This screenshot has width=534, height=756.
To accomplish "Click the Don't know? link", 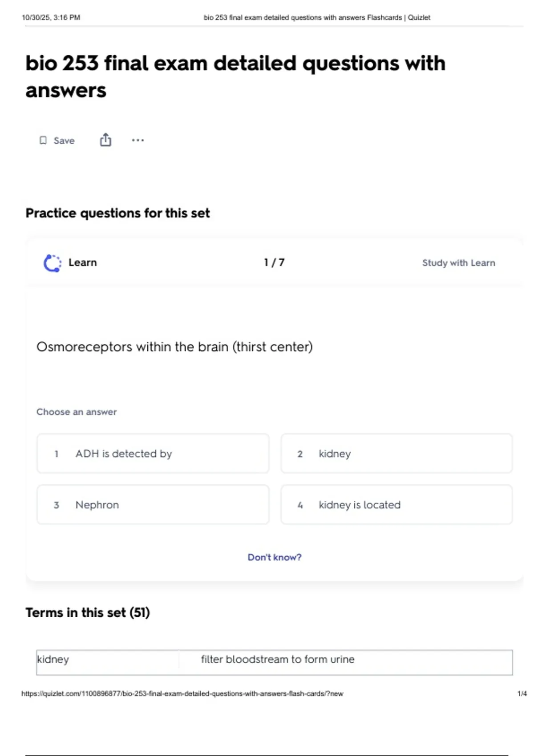I will (275, 557).
